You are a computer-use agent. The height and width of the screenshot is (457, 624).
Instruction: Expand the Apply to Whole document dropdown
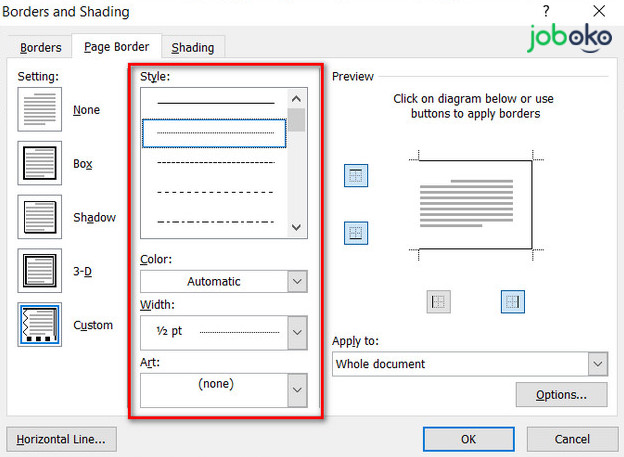[470, 364]
